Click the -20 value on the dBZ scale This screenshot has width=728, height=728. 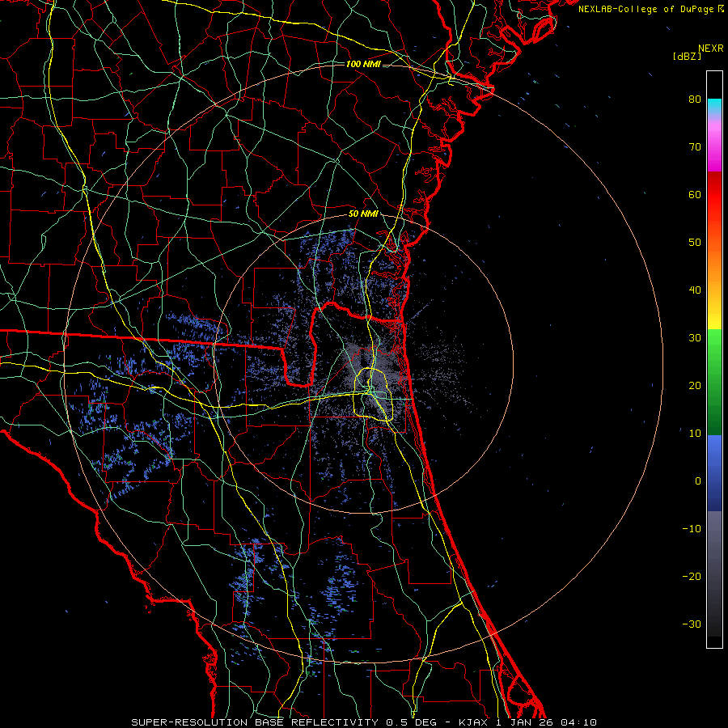click(x=692, y=577)
